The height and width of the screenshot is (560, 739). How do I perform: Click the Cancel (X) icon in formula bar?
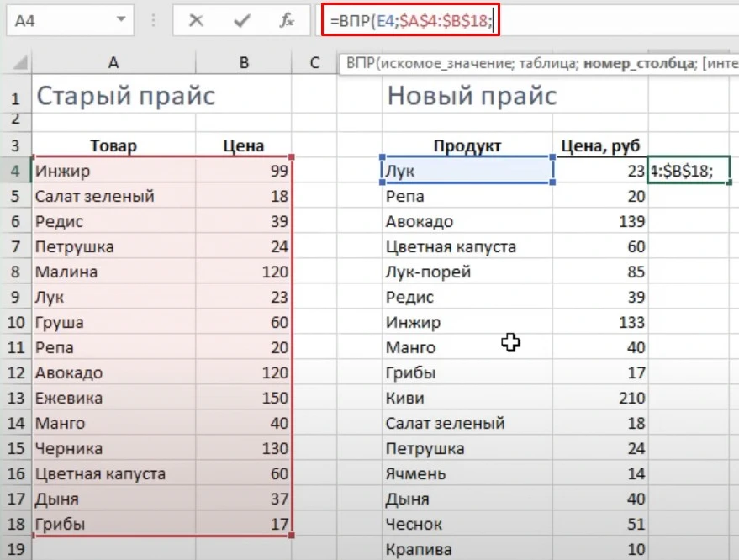pyautogui.click(x=197, y=20)
